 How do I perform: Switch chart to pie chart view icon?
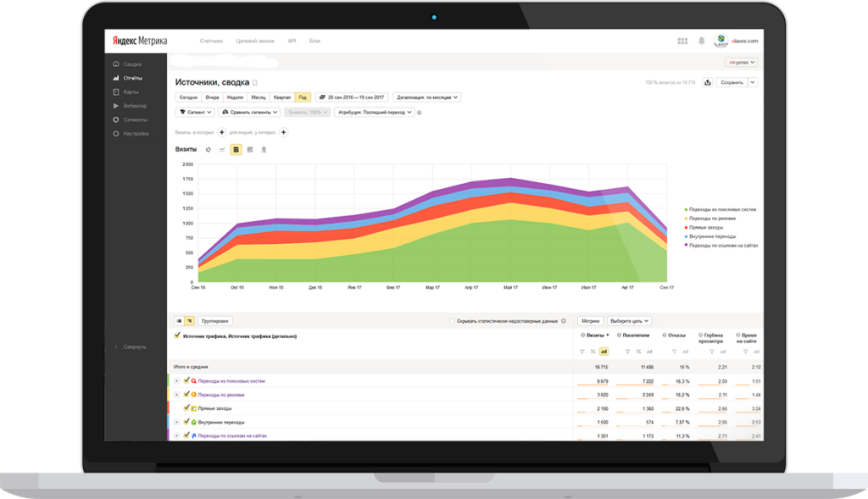pyautogui.click(x=209, y=149)
